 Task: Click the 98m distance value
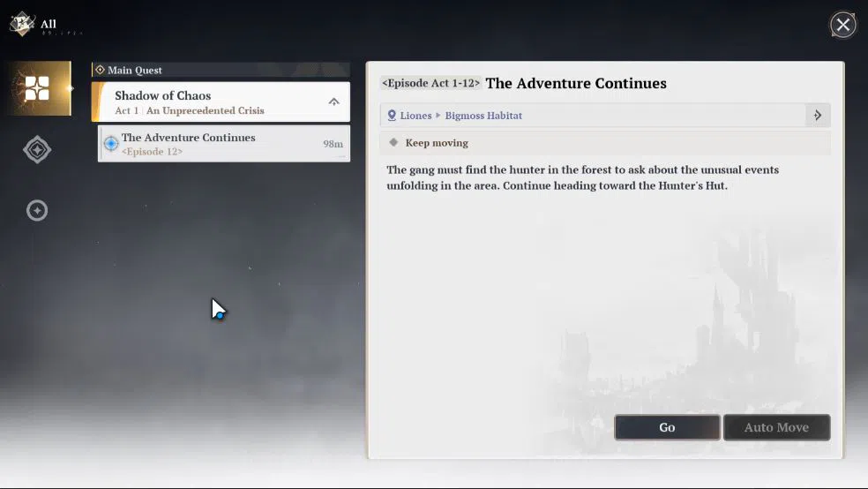pos(333,144)
